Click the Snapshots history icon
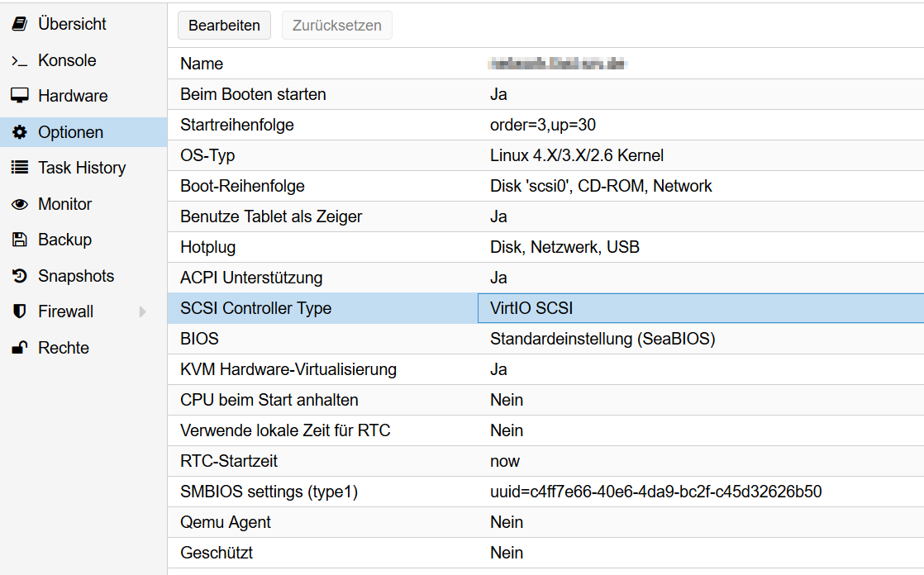 point(20,276)
